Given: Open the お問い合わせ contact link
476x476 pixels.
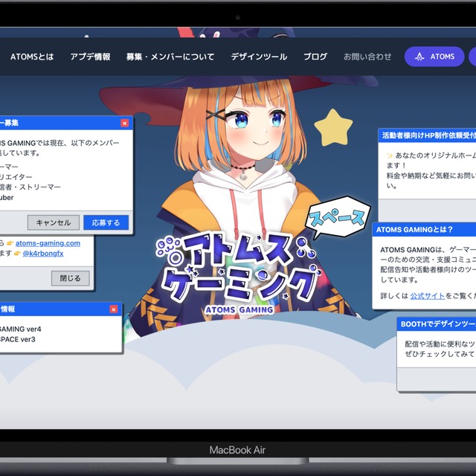Looking at the screenshot, I should pyautogui.click(x=367, y=57).
